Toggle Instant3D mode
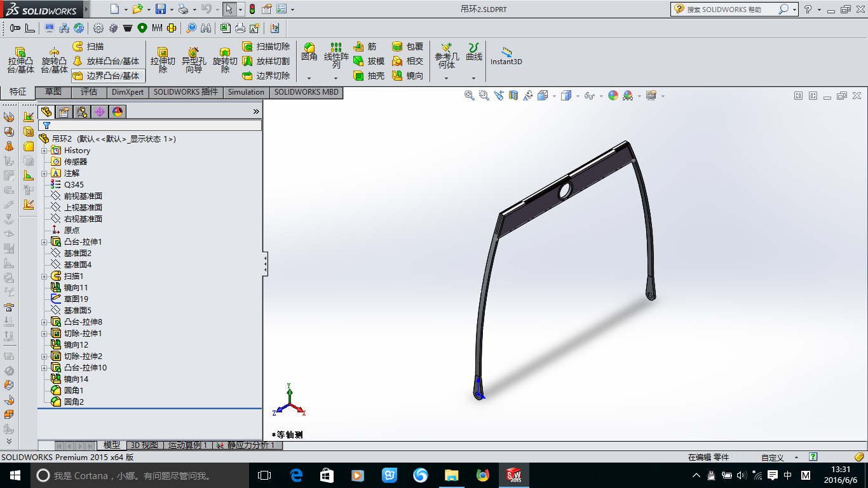 pos(506,56)
